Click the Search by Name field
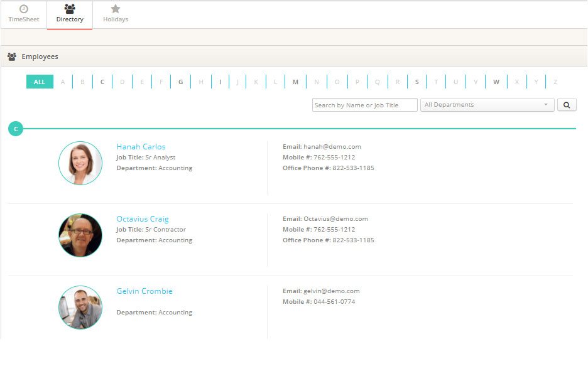Screen dimensions: 588x386 (x=364, y=104)
